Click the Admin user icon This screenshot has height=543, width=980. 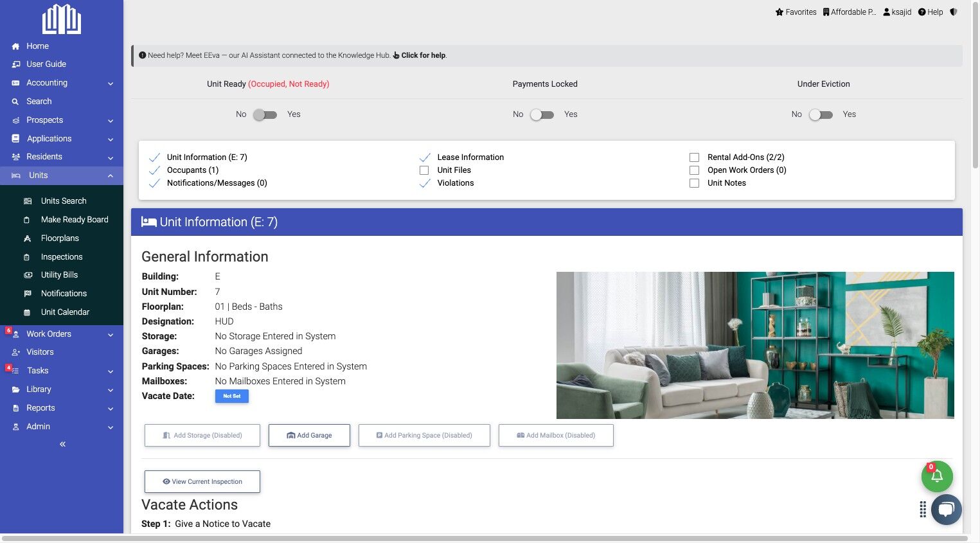16,427
